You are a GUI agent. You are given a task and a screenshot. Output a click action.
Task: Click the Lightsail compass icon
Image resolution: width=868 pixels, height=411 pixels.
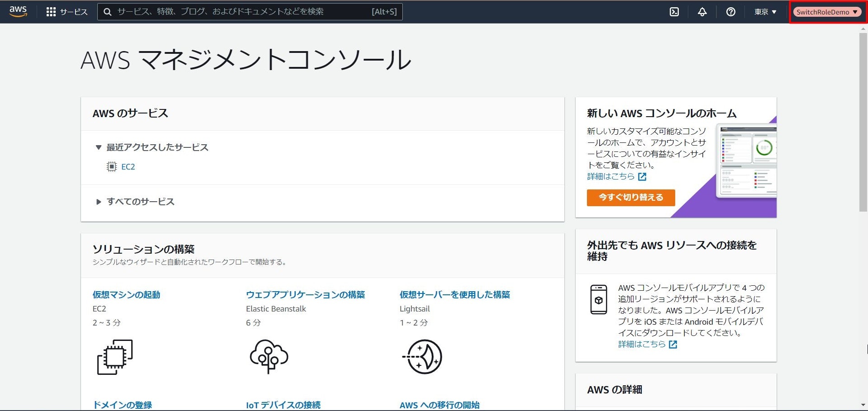(422, 357)
